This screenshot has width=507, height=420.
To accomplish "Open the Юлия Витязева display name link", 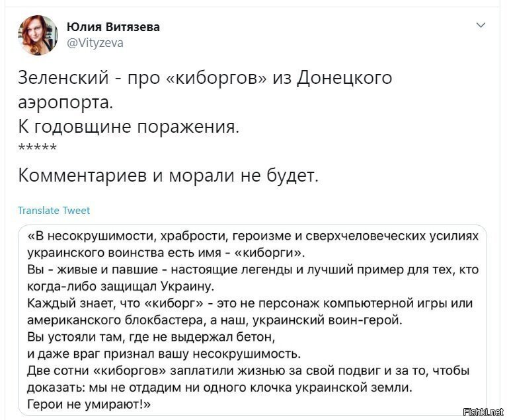I will point(113,27).
